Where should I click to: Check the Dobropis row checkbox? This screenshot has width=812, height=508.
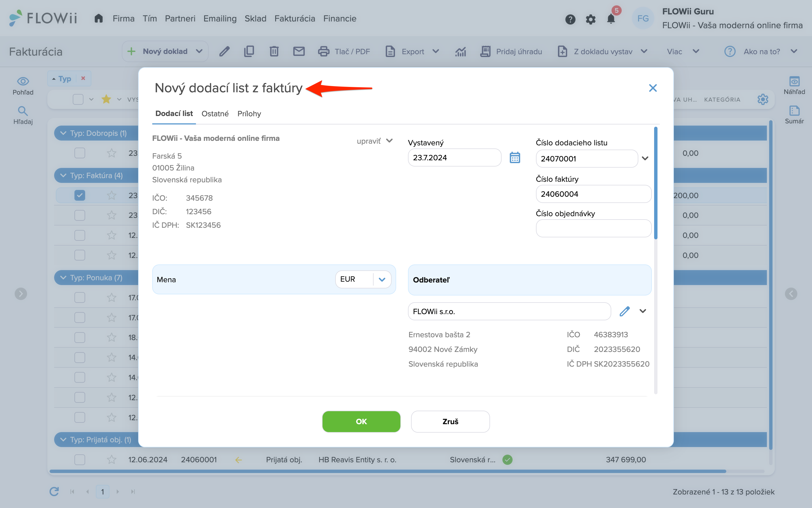point(80,153)
